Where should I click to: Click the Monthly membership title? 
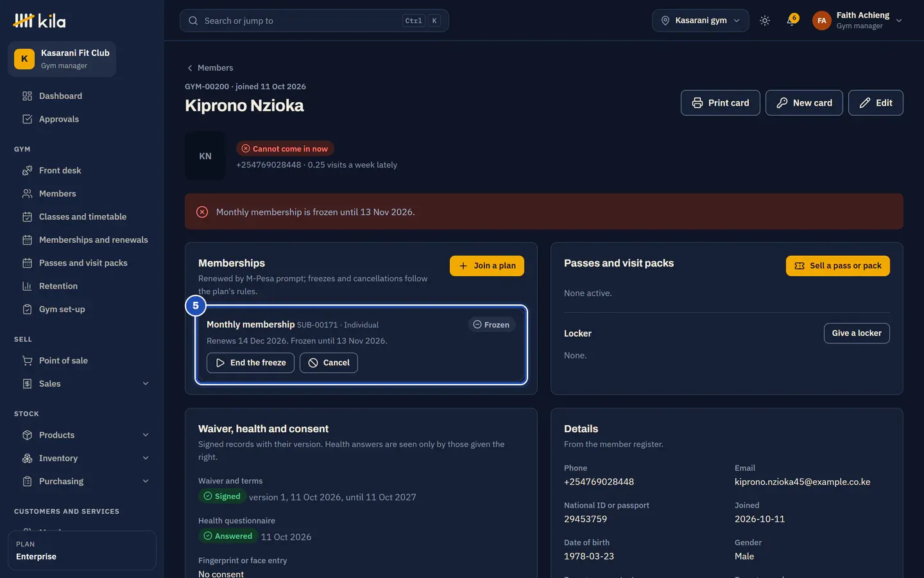coord(250,324)
